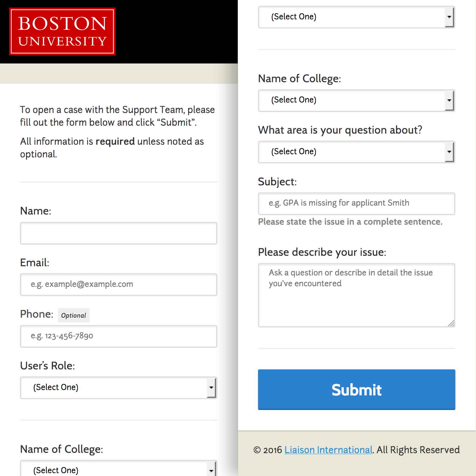Click the resize grip on the issue description box
The image size is (476, 476).
(x=451, y=323)
